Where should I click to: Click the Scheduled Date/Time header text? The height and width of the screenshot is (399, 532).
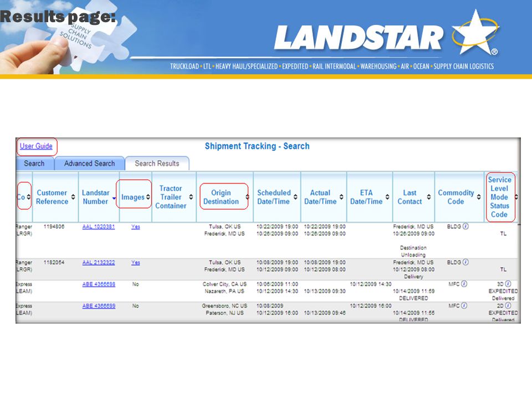[274, 197]
